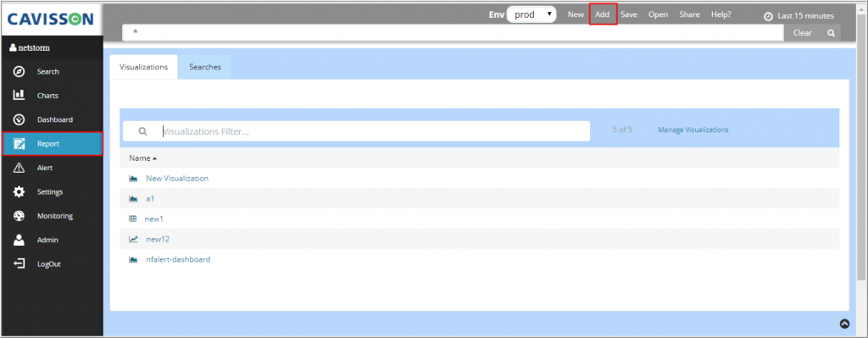868x338 pixels.
Task: Expand the Env prod dropdown
Action: point(531,15)
